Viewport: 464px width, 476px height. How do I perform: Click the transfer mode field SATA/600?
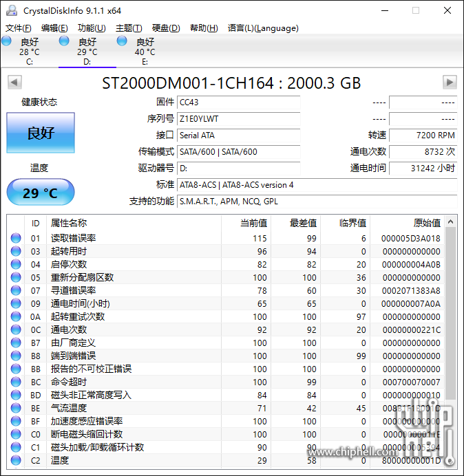pyautogui.click(x=238, y=151)
